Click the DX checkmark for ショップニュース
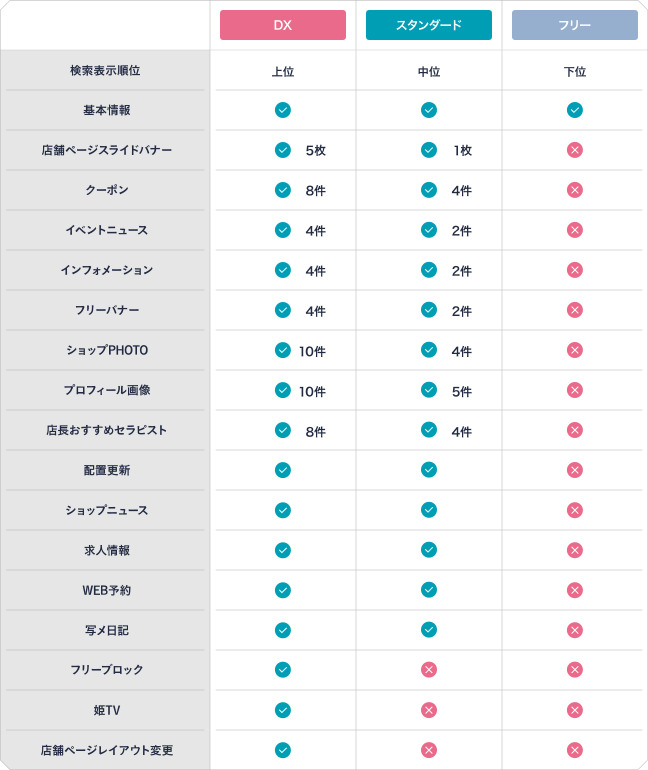 click(283, 510)
